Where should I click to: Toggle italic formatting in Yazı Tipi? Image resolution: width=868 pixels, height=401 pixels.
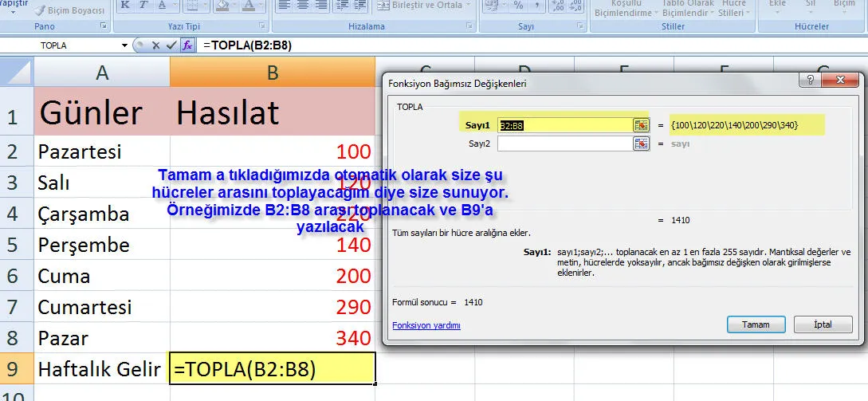pyautogui.click(x=144, y=6)
